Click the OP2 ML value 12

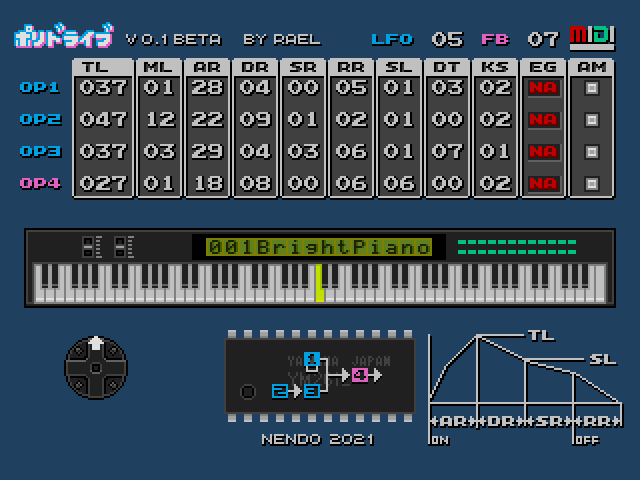(x=157, y=119)
